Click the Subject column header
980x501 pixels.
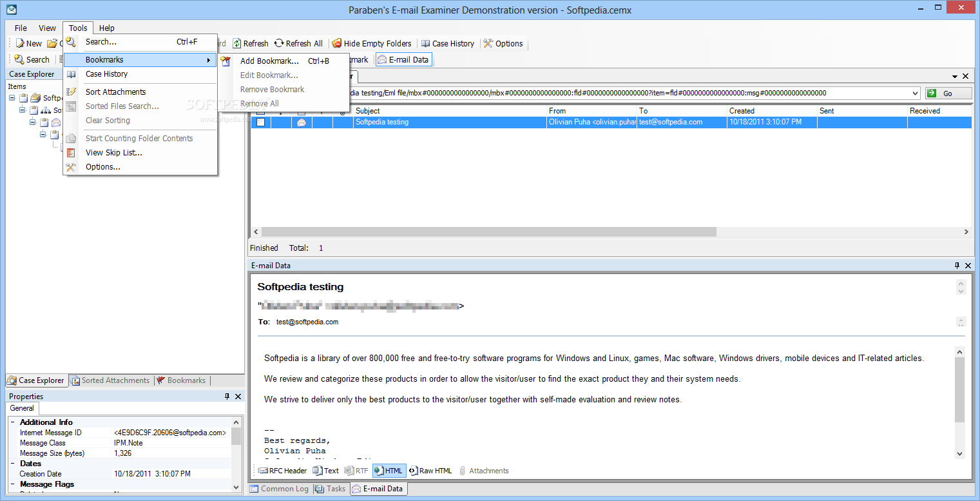point(450,111)
